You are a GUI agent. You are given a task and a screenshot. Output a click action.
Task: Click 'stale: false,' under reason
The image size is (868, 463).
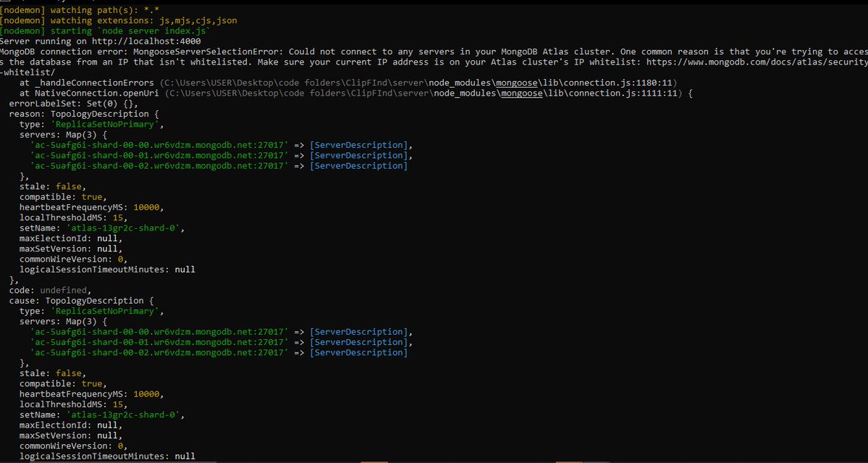click(53, 187)
